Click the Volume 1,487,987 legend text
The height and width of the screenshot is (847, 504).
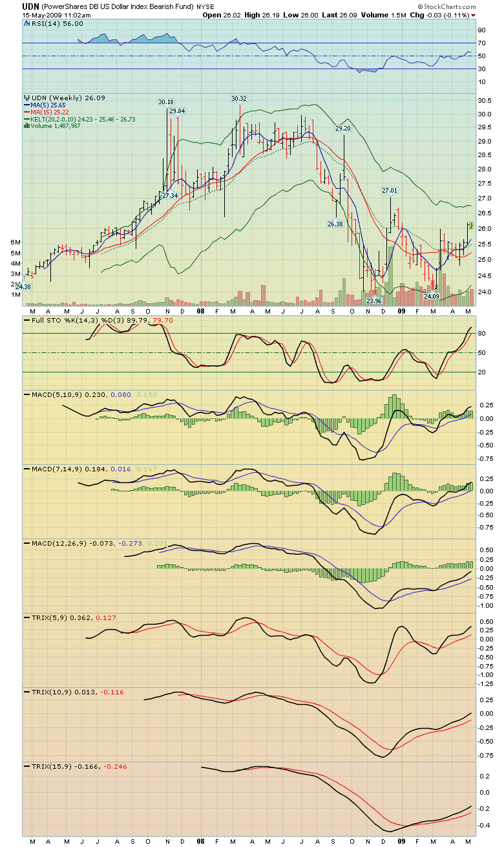point(56,126)
